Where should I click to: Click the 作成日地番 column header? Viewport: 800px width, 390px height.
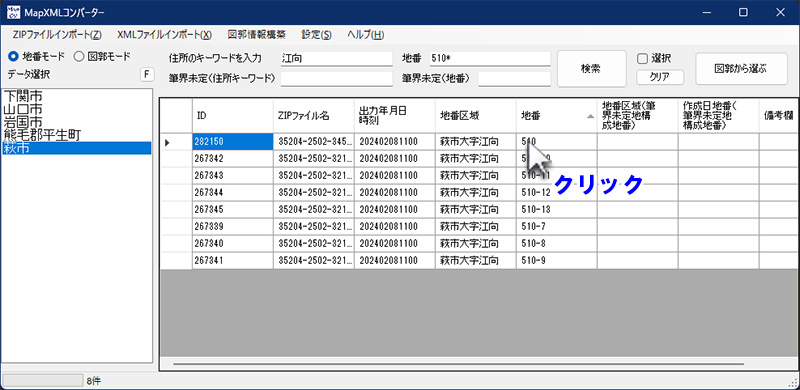(x=719, y=116)
